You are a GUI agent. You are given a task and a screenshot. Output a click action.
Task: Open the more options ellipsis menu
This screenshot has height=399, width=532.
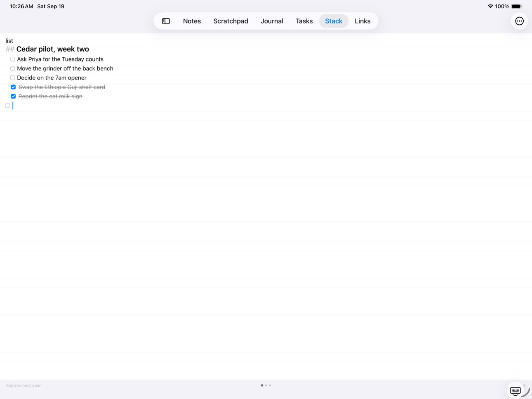click(519, 21)
